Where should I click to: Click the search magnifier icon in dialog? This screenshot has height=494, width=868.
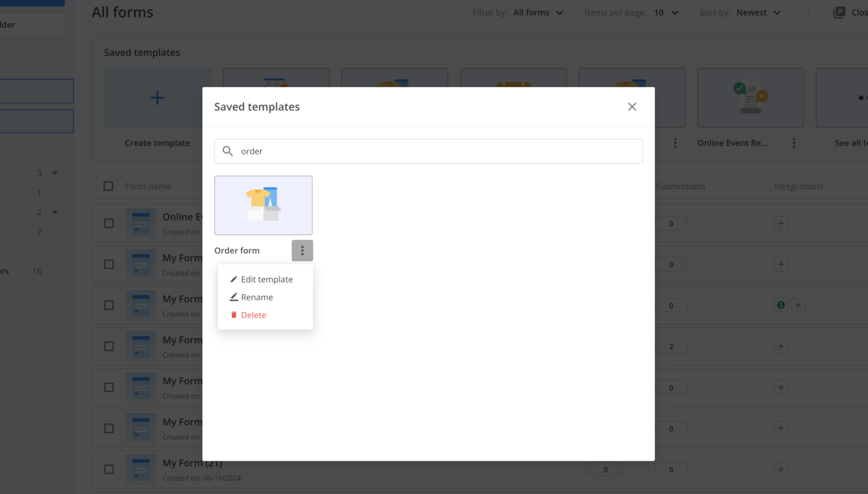pos(228,151)
